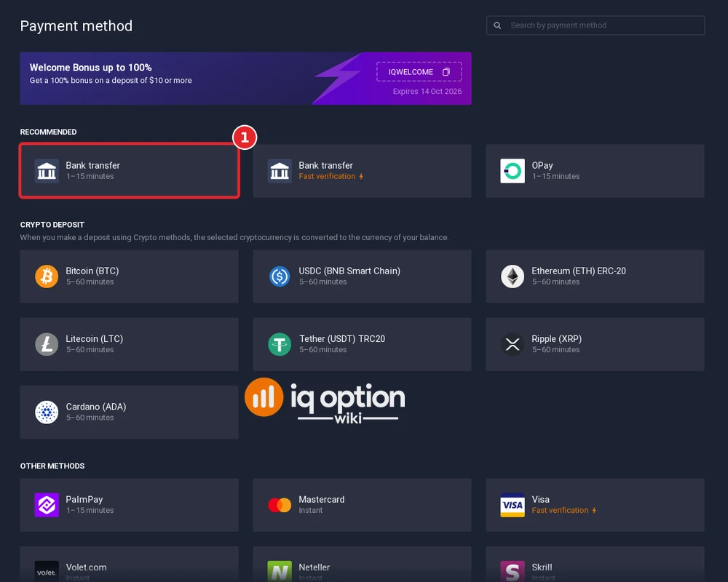The height and width of the screenshot is (582, 728).
Task: Select Tether (USDT) TRC20 deposit
Action: point(362,344)
